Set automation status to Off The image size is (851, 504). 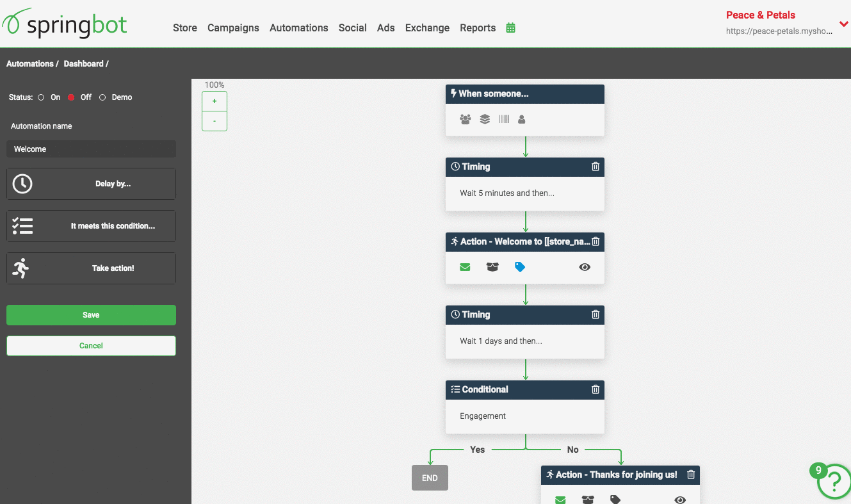click(x=71, y=97)
